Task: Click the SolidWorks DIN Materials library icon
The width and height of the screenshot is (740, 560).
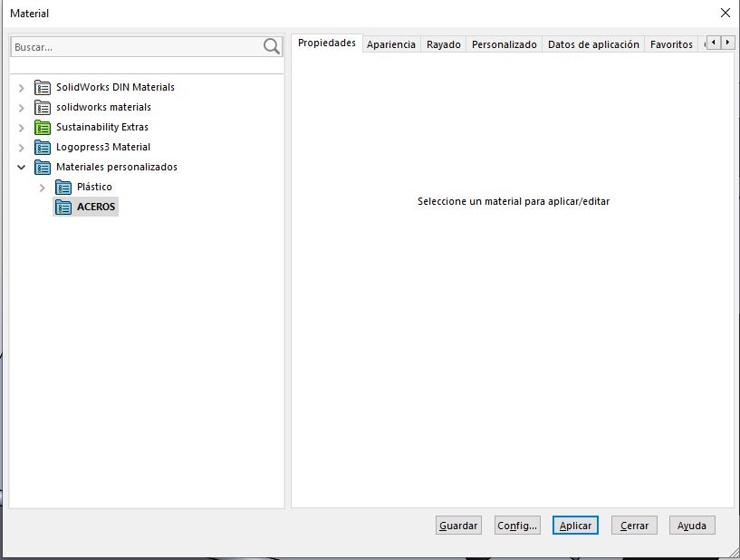Action: pyautogui.click(x=43, y=88)
